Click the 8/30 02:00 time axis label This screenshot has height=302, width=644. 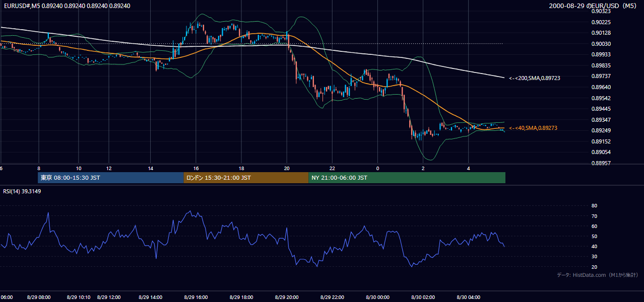423,297
